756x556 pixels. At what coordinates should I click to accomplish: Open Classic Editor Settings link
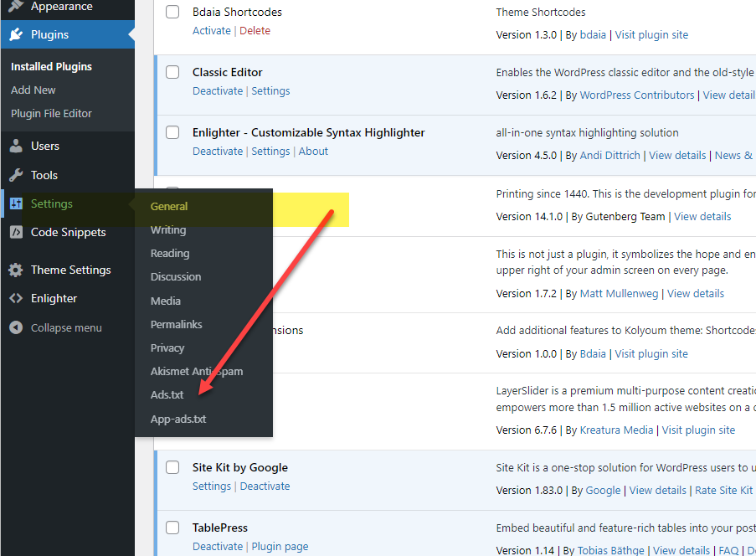tap(270, 90)
